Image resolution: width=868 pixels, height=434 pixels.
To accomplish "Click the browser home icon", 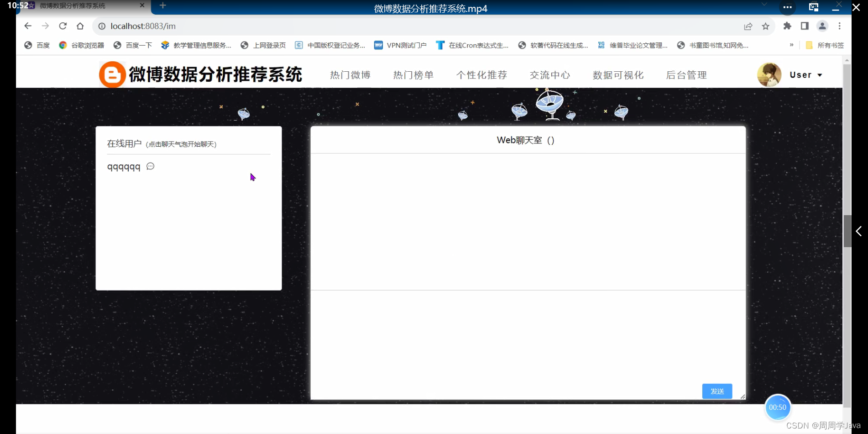I will [80, 26].
